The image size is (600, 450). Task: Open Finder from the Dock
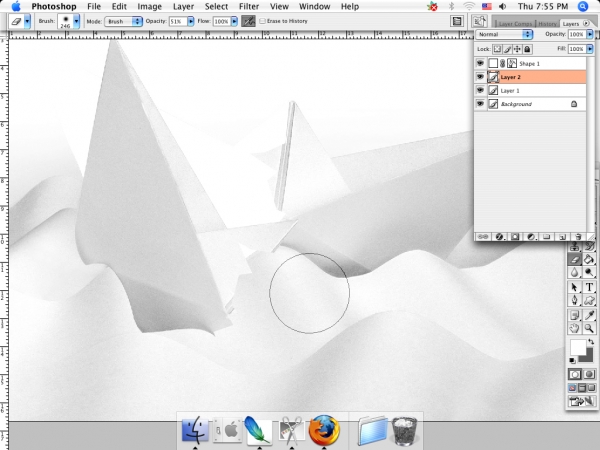tap(195, 430)
